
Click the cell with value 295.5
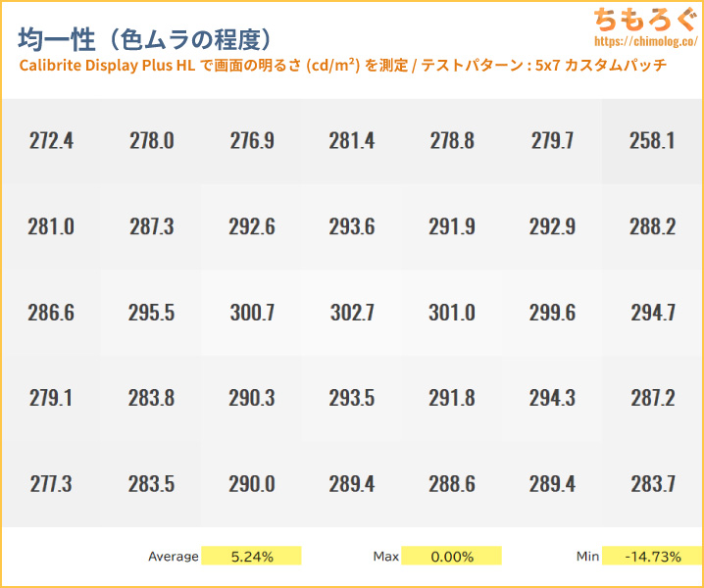[151, 314]
